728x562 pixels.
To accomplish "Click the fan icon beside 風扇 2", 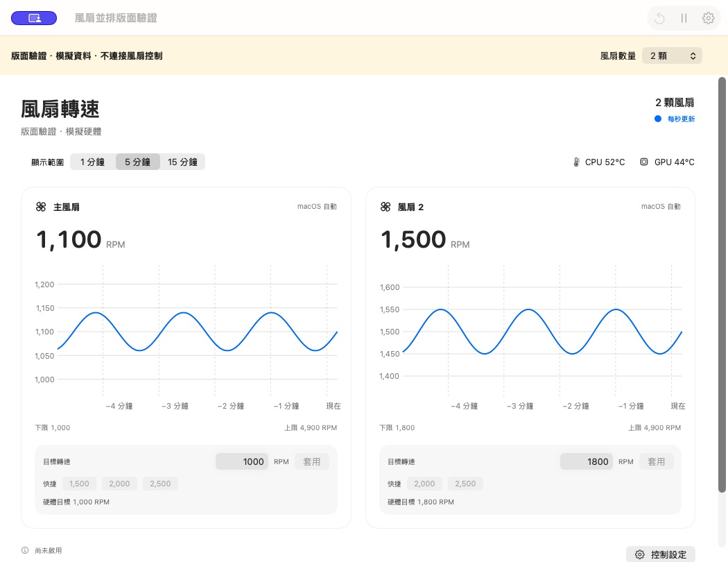I will point(385,207).
